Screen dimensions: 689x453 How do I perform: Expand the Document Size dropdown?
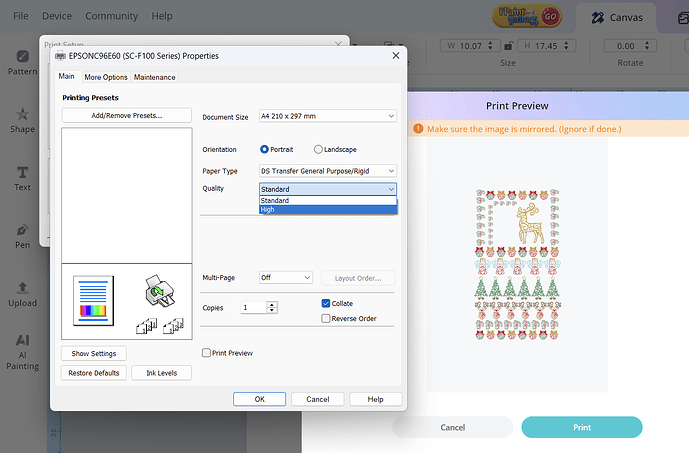click(x=327, y=117)
